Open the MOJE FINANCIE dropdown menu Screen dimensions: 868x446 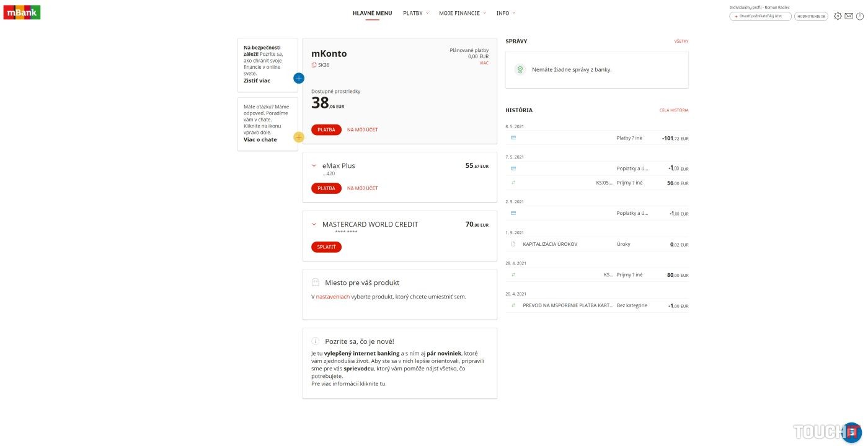pyautogui.click(x=463, y=13)
